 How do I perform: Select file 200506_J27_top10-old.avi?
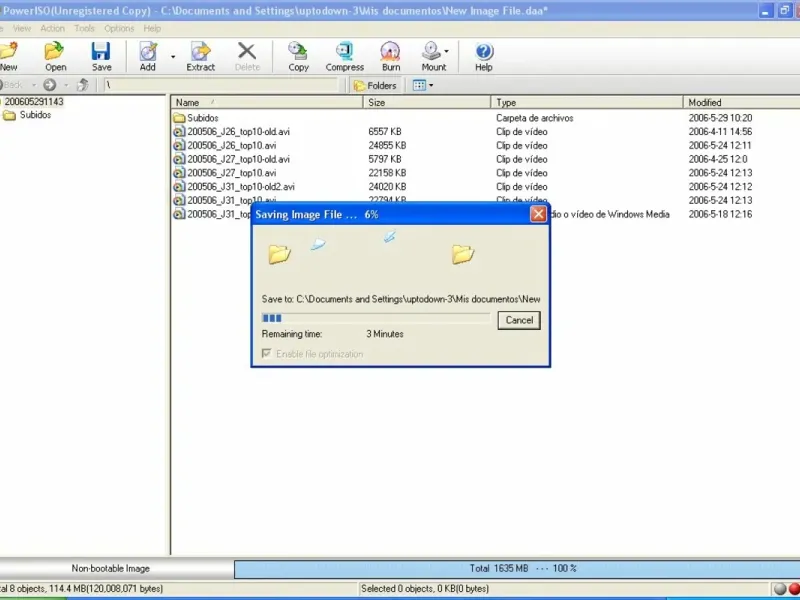pyautogui.click(x=238, y=159)
